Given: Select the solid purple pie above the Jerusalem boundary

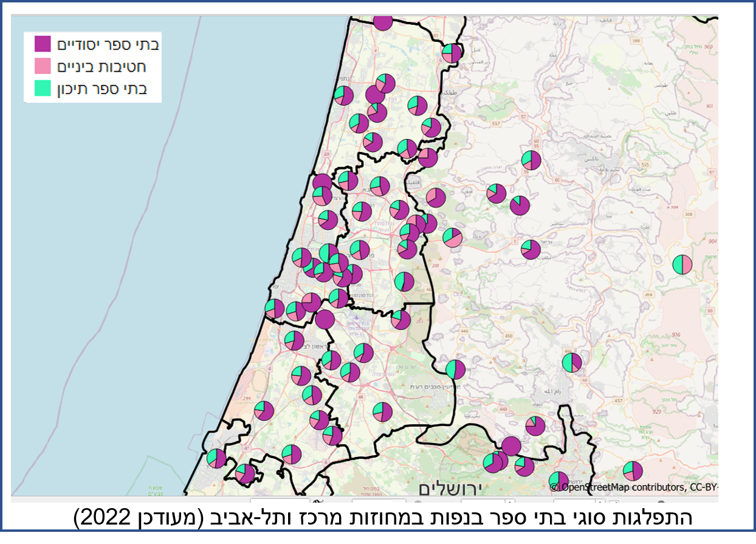Looking at the screenshot, I should tap(511, 446).
